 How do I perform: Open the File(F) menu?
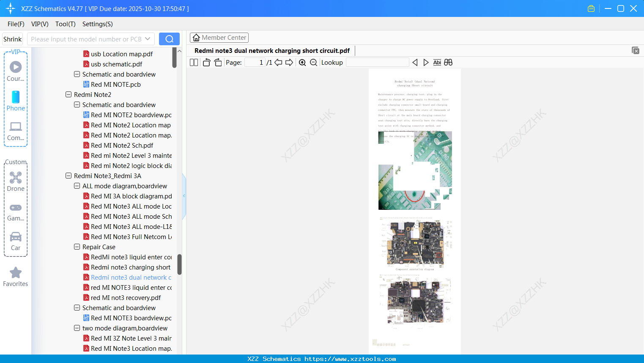coord(16,24)
